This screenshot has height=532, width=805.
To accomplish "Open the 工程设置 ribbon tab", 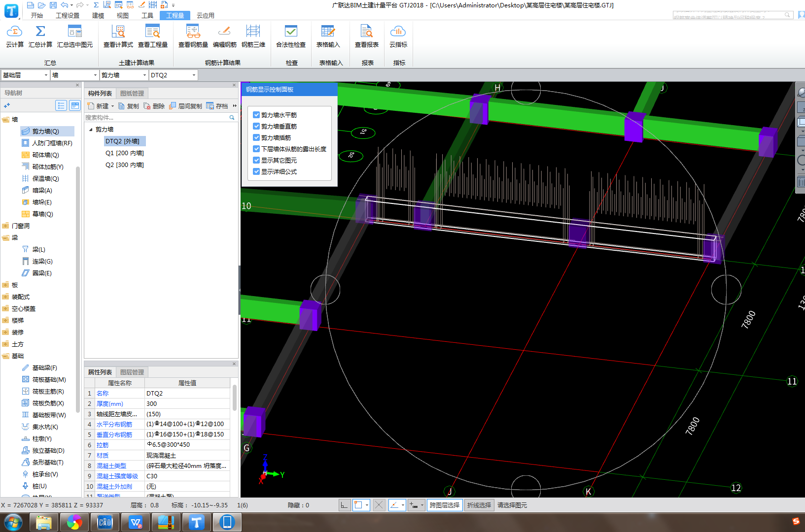I will tap(68, 16).
